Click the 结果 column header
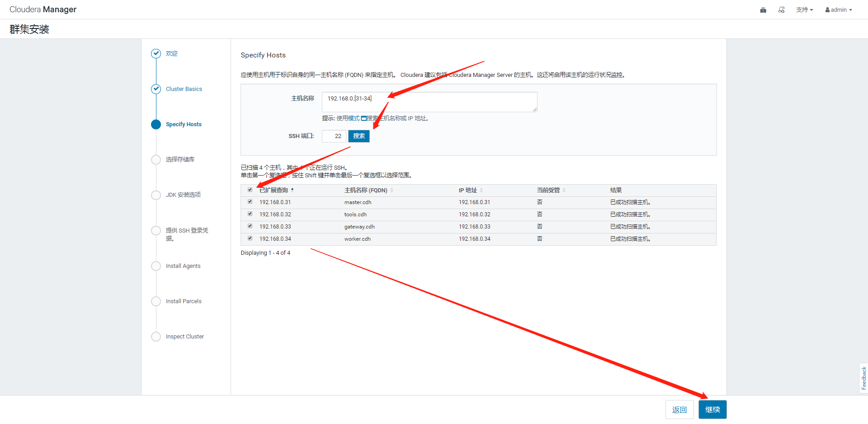868x424 pixels. pos(616,191)
